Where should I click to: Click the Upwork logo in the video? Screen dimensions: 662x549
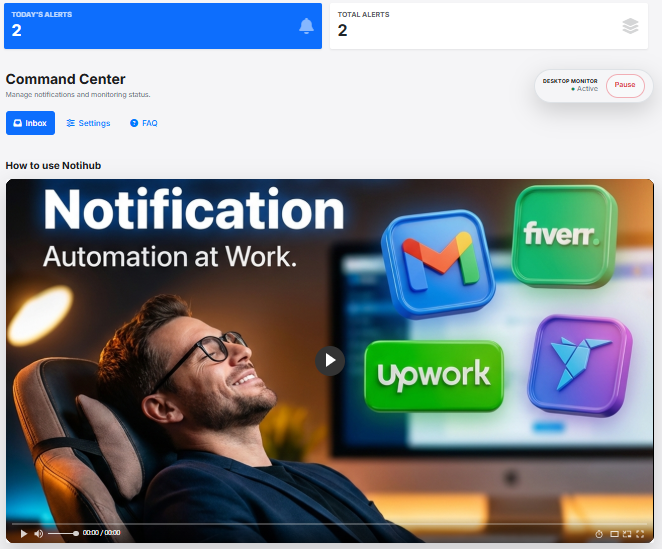pos(434,375)
